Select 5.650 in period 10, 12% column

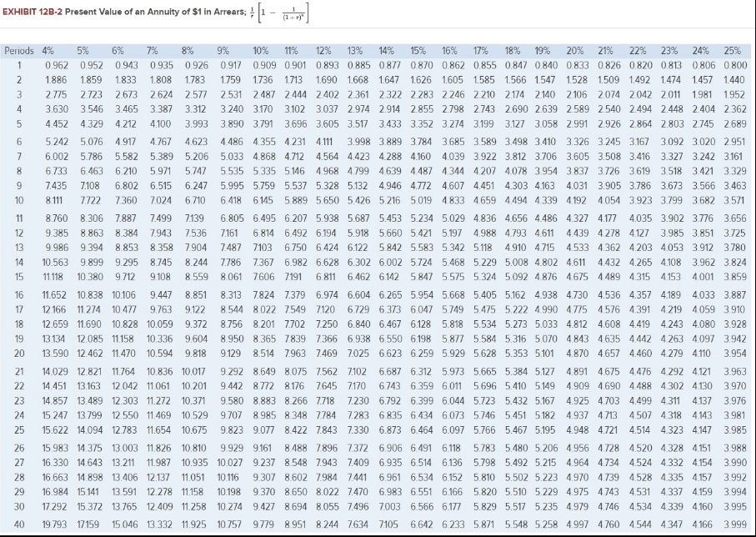pos(328,200)
